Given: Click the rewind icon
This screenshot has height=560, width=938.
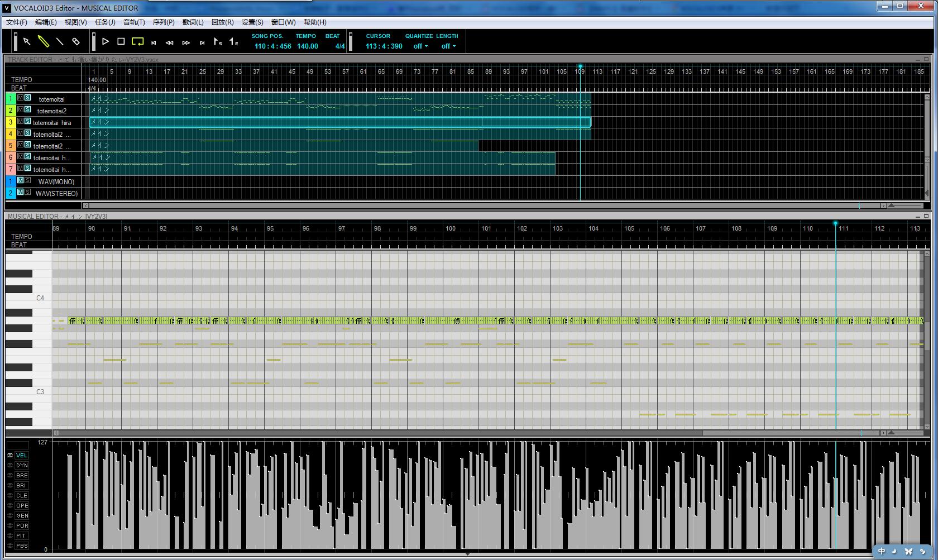Looking at the screenshot, I should coord(170,42).
